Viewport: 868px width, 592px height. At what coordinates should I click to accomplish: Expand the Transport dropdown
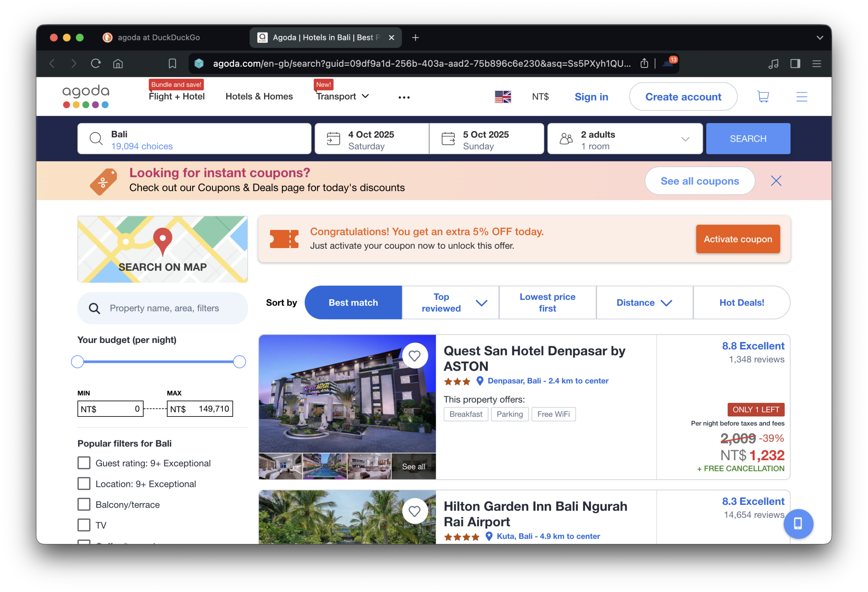tap(342, 96)
